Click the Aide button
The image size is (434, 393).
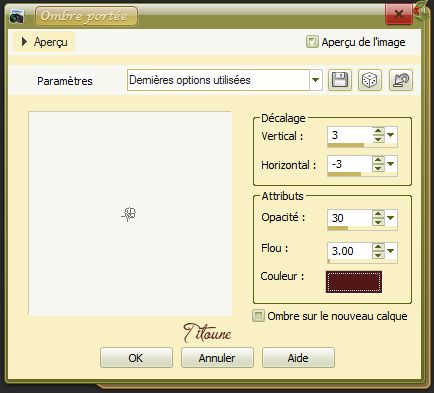[x=298, y=358]
